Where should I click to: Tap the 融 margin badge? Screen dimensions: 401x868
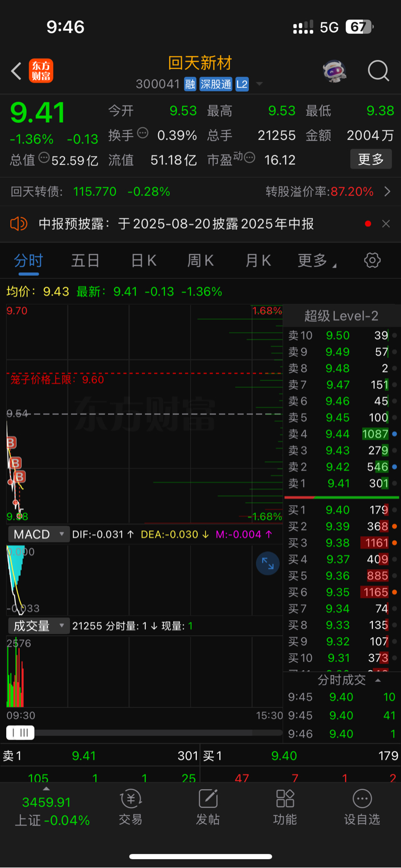click(x=190, y=84)
